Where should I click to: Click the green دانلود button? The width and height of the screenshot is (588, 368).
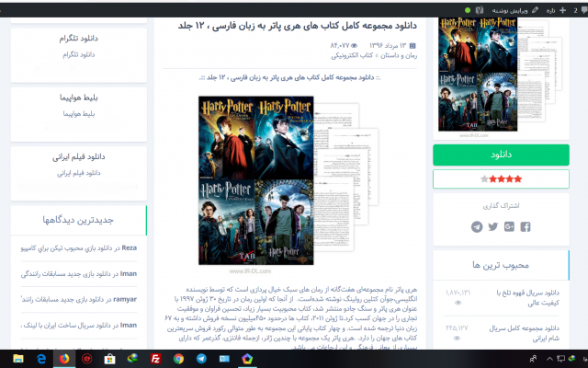pos(501,155)
